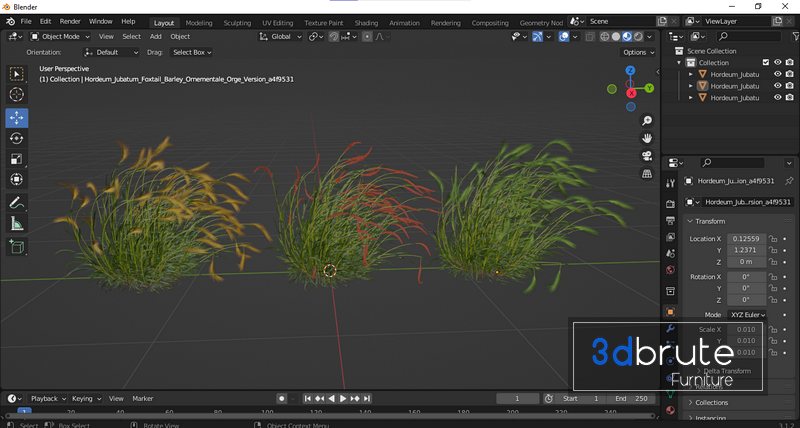Toggle eye of second Hordeum_Jubatu object
The width and height of the screenshot is (800, 428).
778,86
